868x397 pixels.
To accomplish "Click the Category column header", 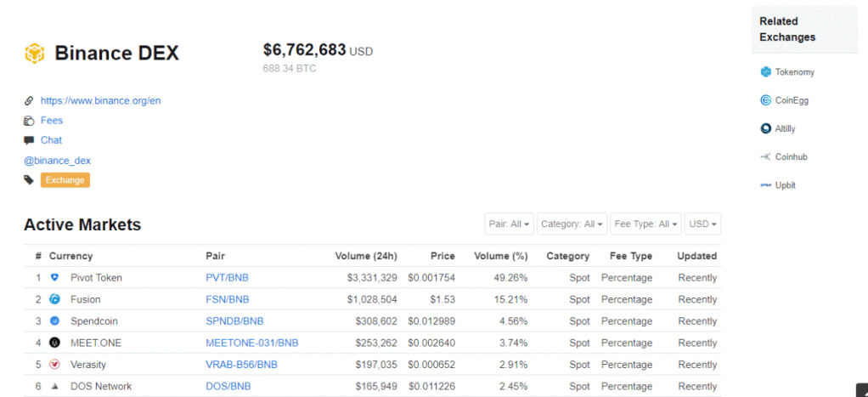I will point(568,256).
